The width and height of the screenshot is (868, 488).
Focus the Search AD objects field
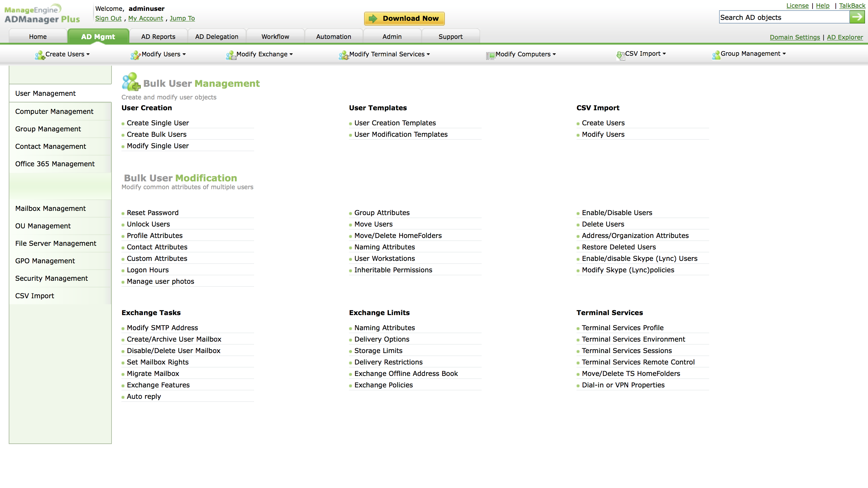point(784,17)
